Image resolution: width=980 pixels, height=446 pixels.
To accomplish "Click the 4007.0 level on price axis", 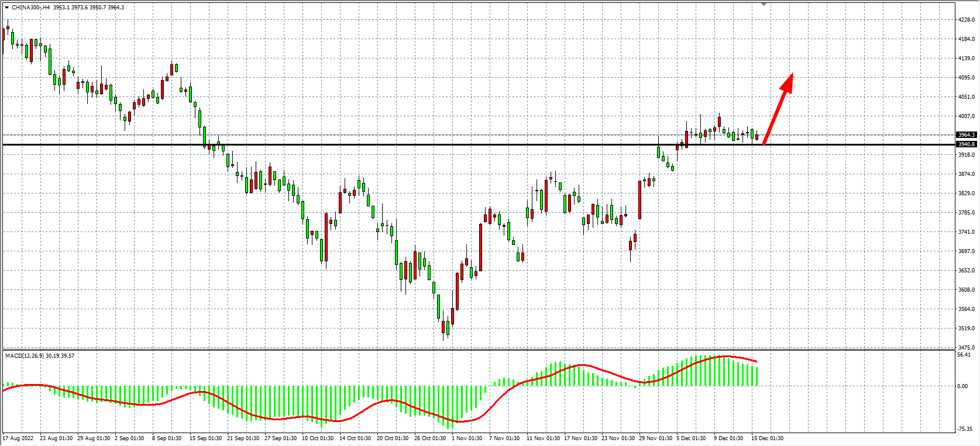I will (966, 116).
